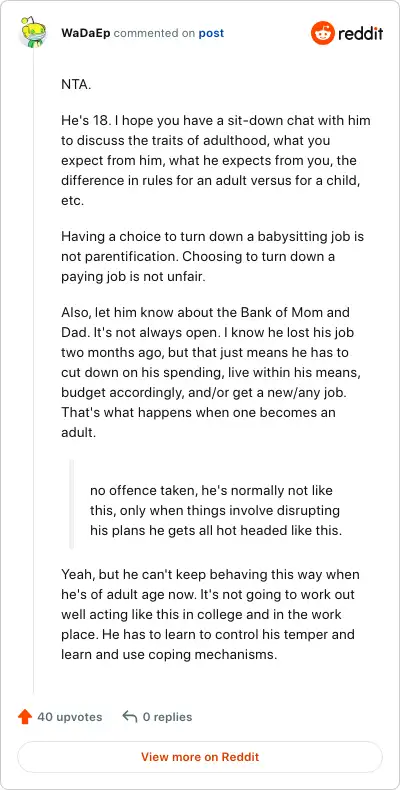Viewport: 400px width, 790px height.
Task: Follow the blue "post" link
Action: pyautogui.click(x=211, y=33)
